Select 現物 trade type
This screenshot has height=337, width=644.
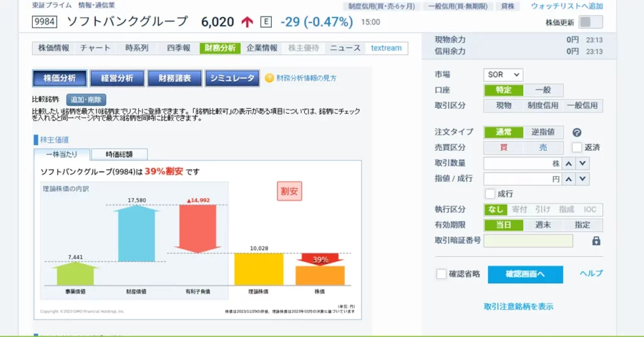504,106
